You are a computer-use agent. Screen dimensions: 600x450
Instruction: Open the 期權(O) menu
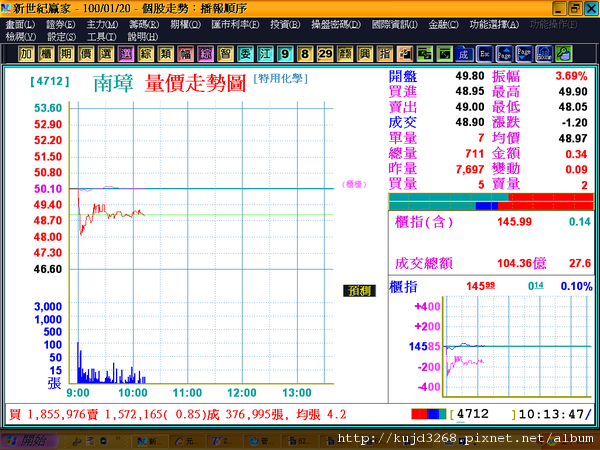pos(185,24)
